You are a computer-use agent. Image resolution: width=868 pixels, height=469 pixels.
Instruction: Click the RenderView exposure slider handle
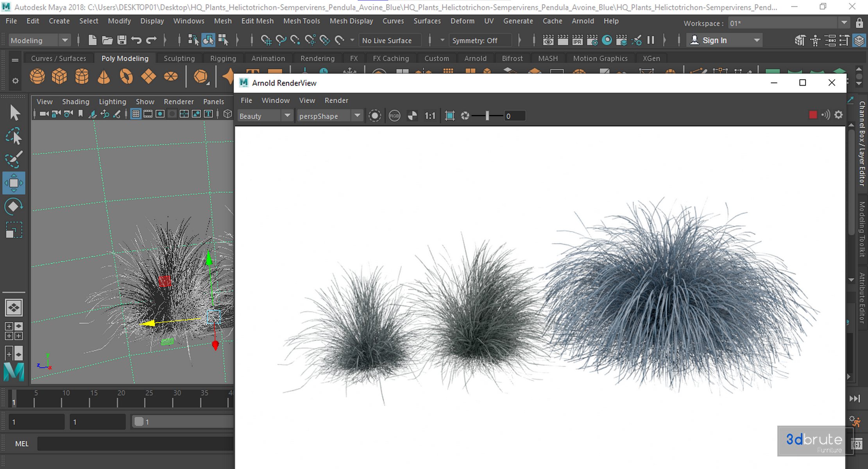[487, 116]
